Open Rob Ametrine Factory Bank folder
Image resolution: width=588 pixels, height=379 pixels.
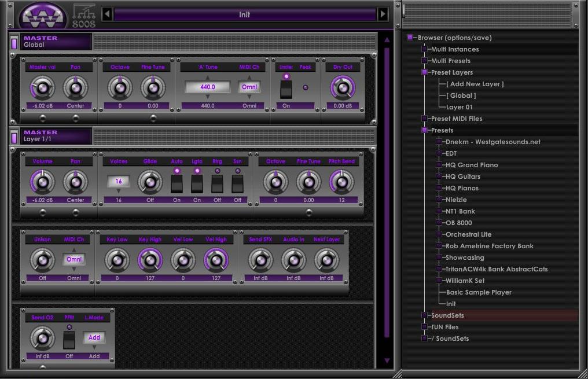click(x=490, y=246)
